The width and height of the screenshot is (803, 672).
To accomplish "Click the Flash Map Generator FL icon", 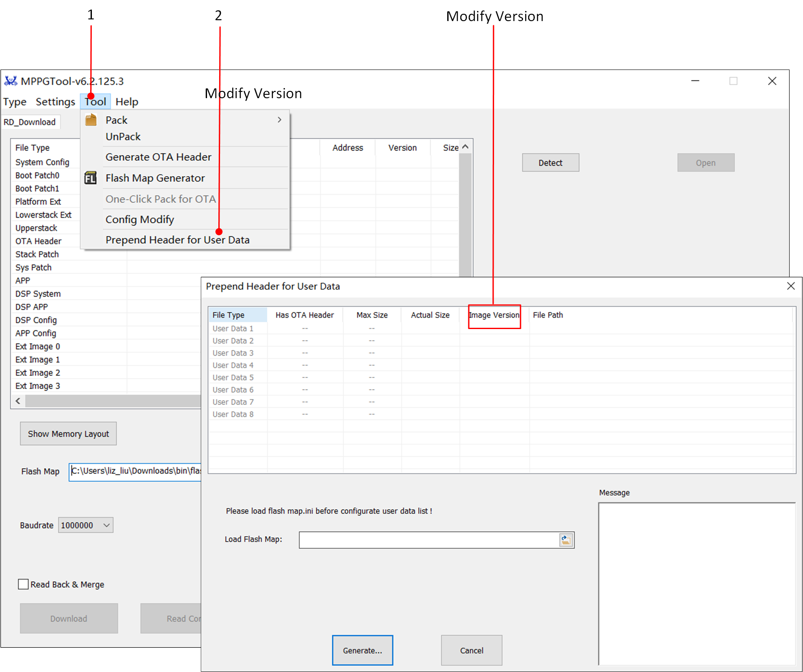I will (x=91, y=178).
